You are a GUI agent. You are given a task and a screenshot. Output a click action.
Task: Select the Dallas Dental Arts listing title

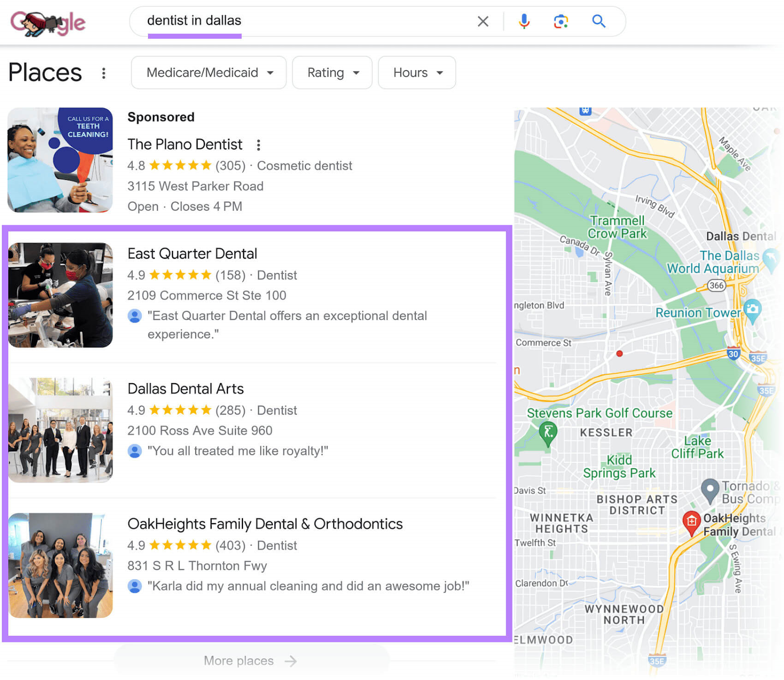(x=185, y=389)
